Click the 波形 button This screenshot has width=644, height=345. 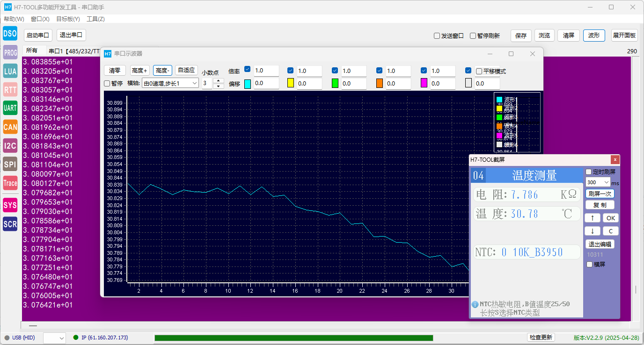(x=594, y=35)
